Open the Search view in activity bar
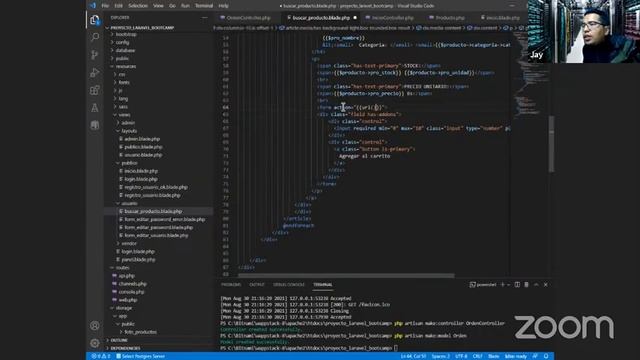Viewport: 640px width, 360px height. pyautogui.click(x=95, y=37)
